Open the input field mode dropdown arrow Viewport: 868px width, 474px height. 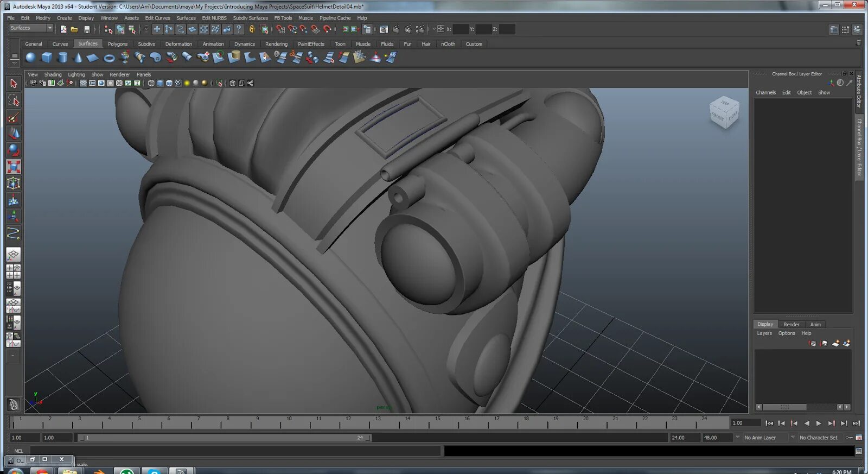(434, 29)
